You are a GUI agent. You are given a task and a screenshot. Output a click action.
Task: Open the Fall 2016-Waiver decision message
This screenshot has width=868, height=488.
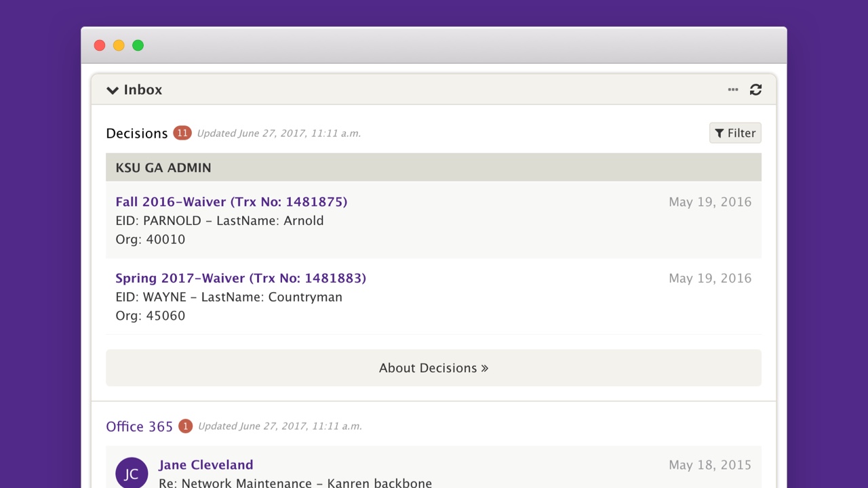(232, 201)
